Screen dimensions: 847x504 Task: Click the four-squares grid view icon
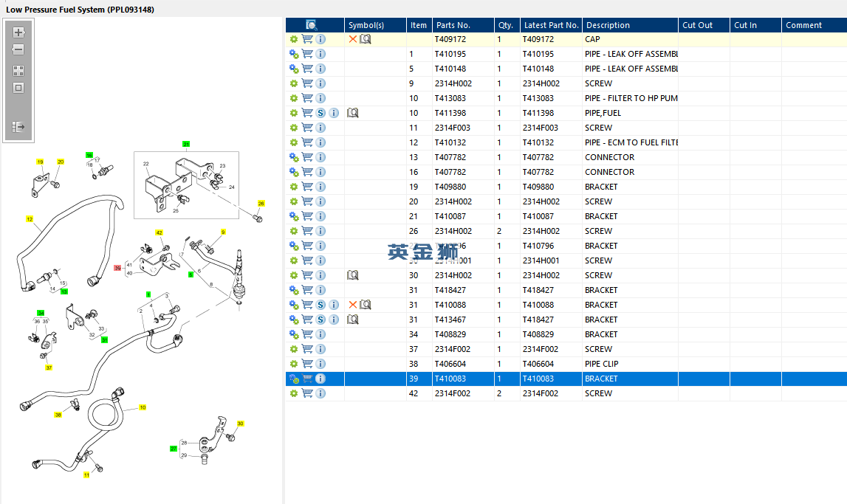point(18,71)
